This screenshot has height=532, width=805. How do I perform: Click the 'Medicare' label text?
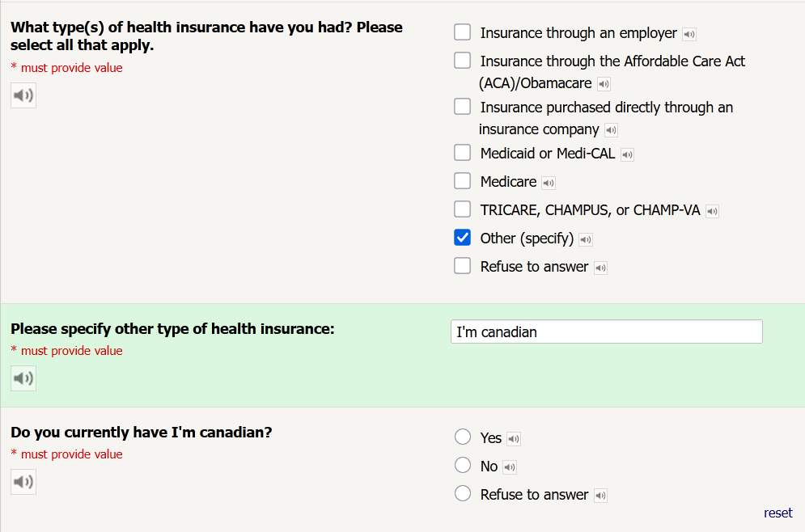508,182
